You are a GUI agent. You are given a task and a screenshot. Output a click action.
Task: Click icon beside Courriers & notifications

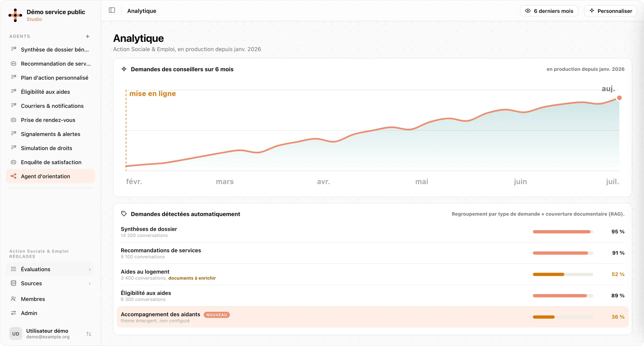[13, 105]
